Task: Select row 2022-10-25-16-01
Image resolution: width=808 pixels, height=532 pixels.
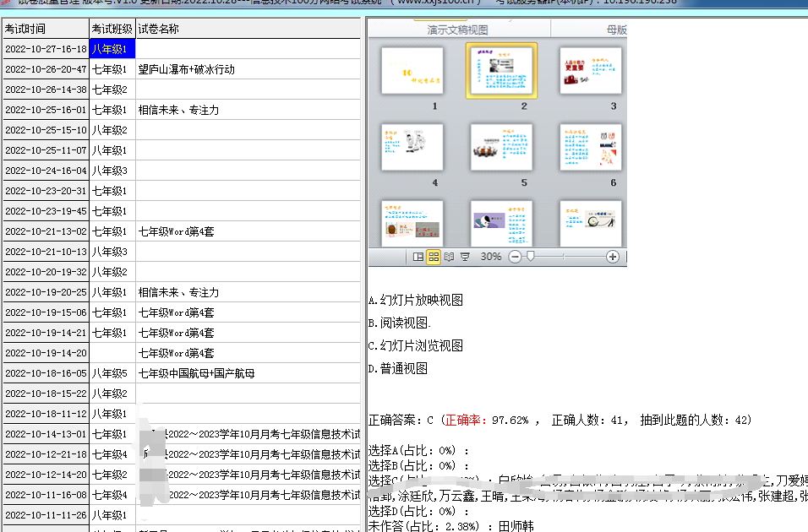Action: [x=182, y=110]
